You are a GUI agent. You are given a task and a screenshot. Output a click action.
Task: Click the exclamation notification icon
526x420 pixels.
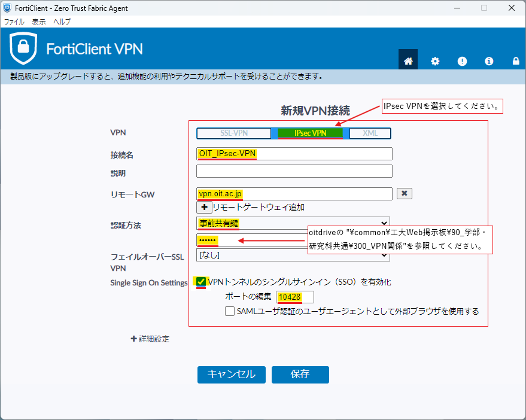click(x=462, y=61)
